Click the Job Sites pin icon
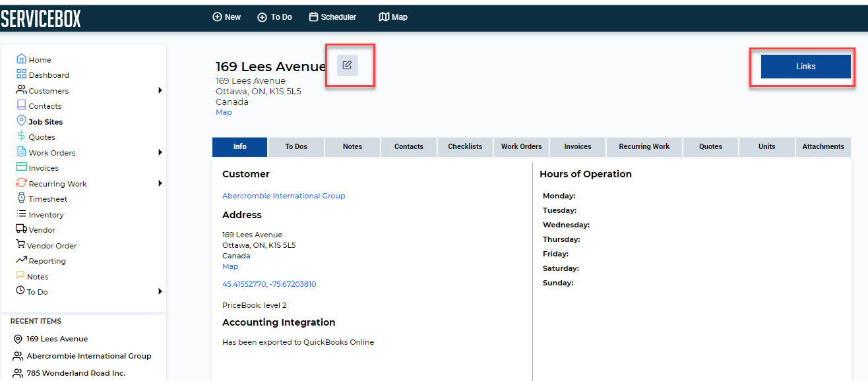The image size is (868, 381). pos(21,121)
